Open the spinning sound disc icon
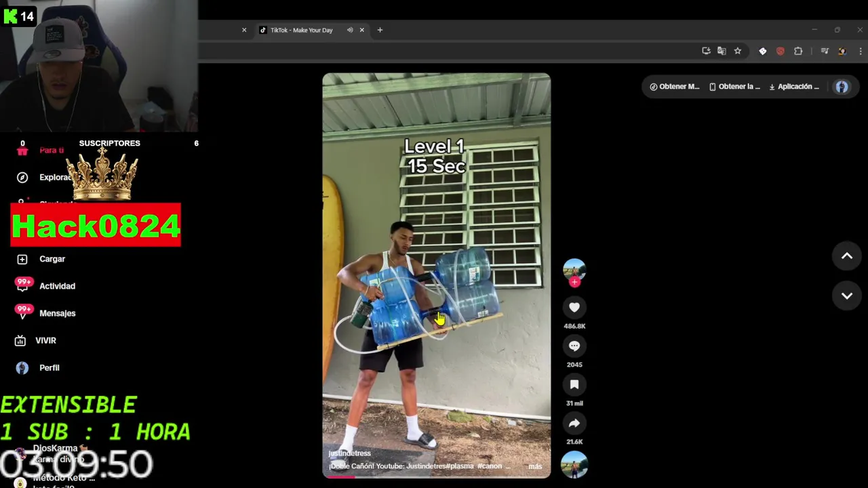868x488 pixels. [574, 464]
